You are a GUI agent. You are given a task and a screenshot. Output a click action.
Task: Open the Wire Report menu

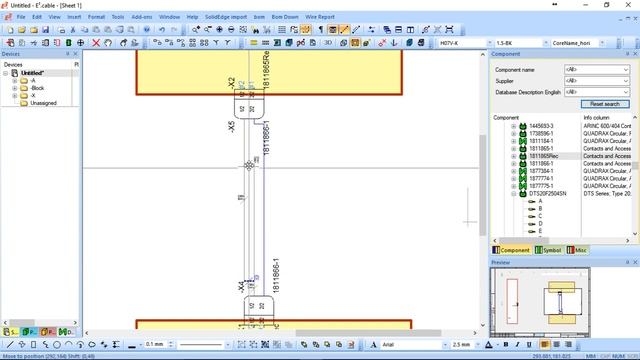[x=320, y=17]
